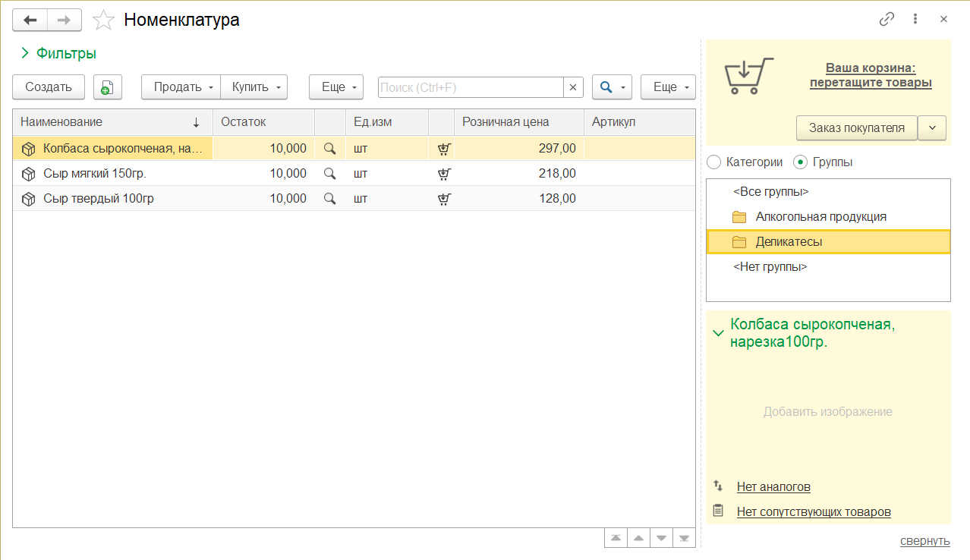Open the dropdown arrow next to Заказ покупателя

point(932,128)
